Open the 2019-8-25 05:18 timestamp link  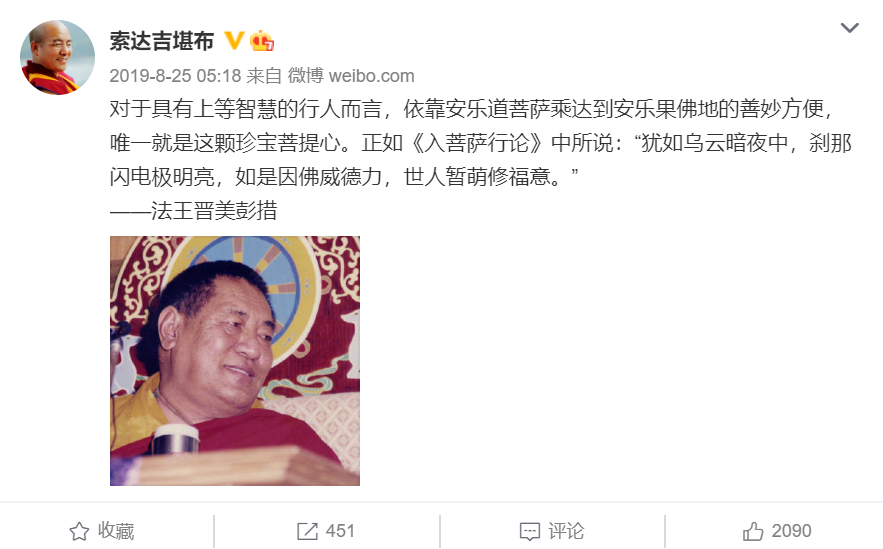(x=175, y=75)
